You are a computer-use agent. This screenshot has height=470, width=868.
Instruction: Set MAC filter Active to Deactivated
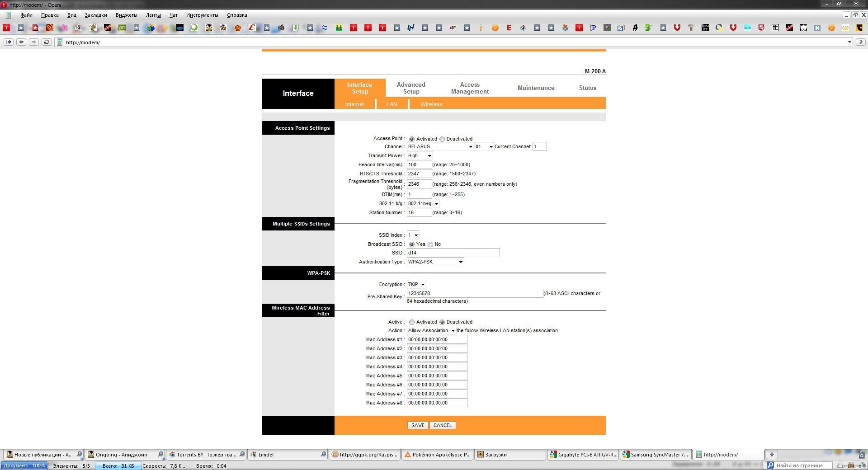442,322
